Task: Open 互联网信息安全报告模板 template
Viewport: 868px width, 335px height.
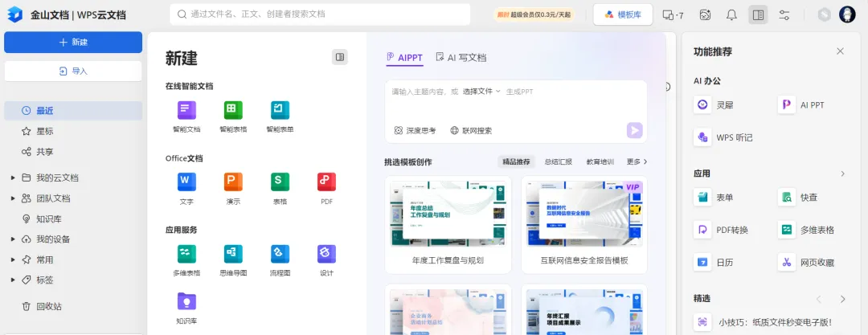Action: click(584, 225)
